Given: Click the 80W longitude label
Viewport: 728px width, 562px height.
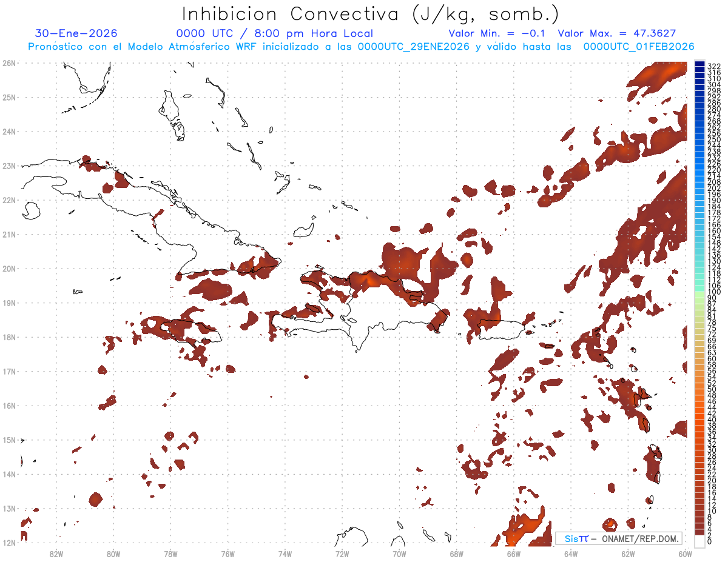Looking at the screenshot, I should (x=113, y=554).
